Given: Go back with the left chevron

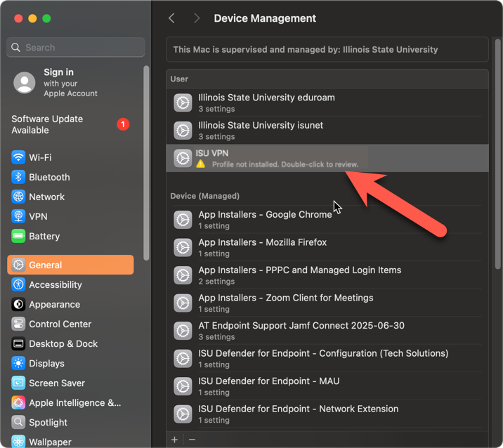Looking at the screenshot, I should 171,18.
